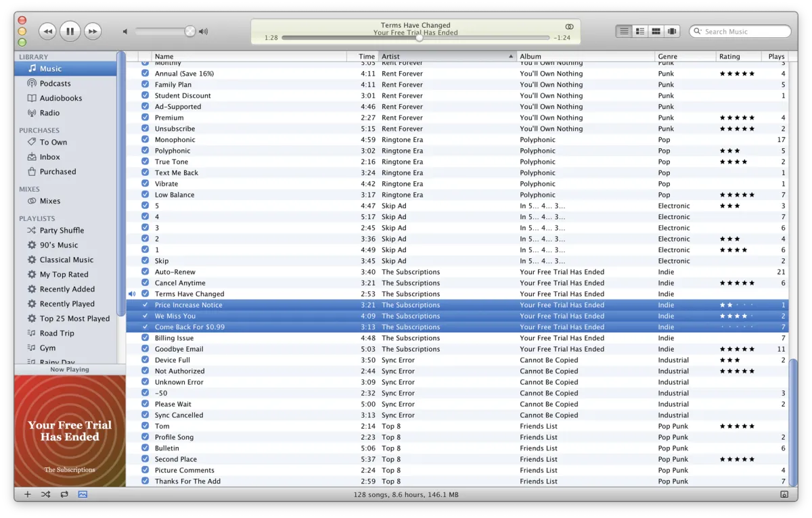The width and height of the screenshot is (812, 518).
Task: Sort by Time column header
Action: (363, 56)
